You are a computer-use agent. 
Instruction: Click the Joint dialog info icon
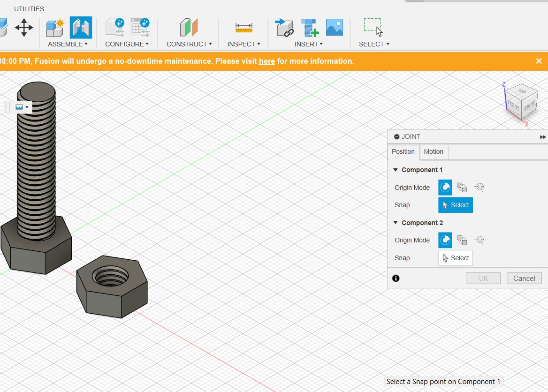pyautogui.click(x=396, y=278)
